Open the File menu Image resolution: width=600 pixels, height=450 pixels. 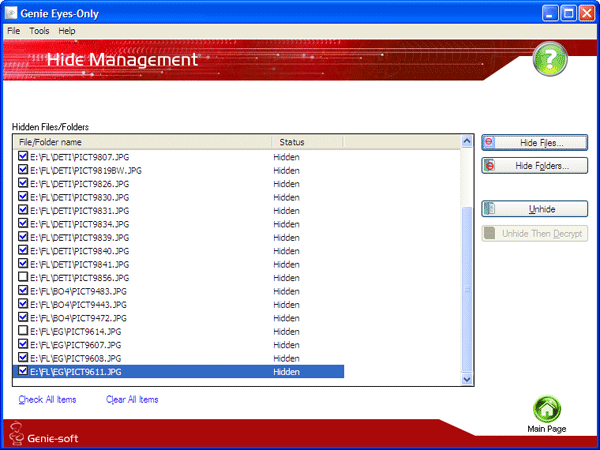tap(13, 31)
